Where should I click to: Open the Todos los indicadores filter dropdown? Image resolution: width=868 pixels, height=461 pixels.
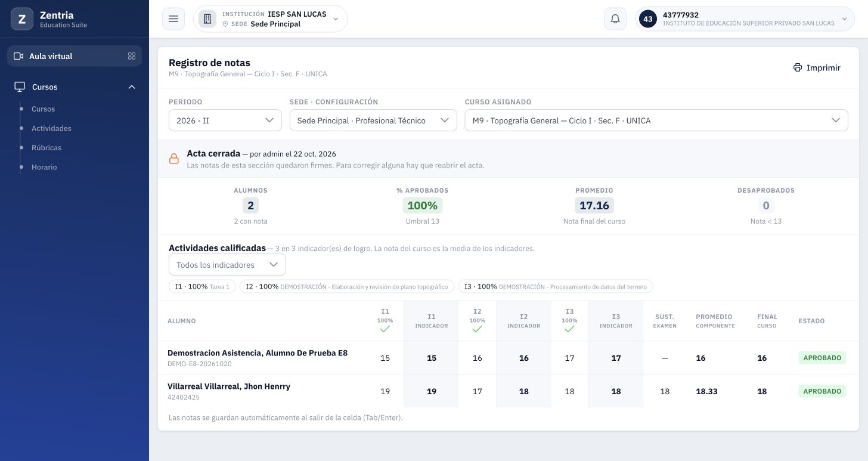(227, 265)
